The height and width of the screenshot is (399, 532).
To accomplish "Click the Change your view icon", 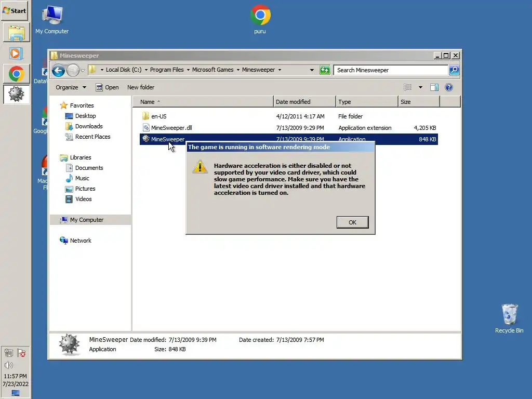I will [407, 87].
